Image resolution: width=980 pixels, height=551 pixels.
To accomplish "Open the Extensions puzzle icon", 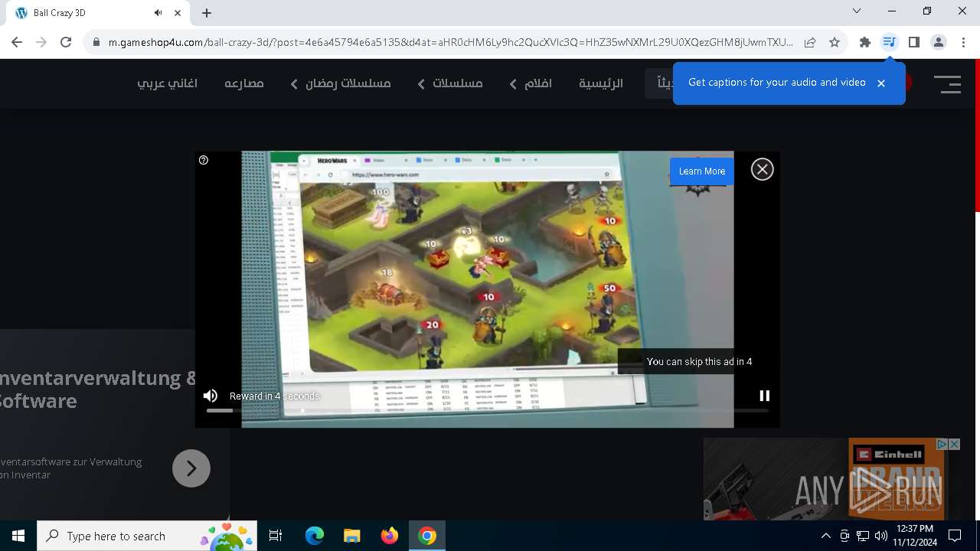I will pos(865,43).
